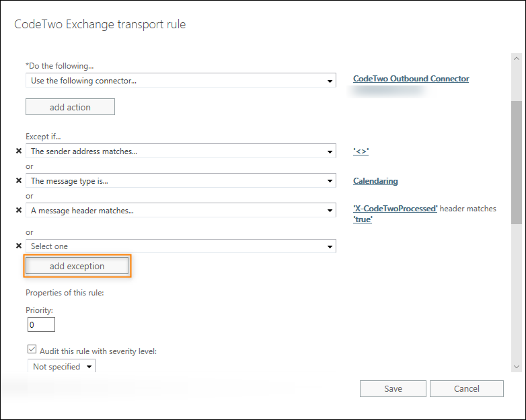This screenshot has width=526, height=420.
Task: Click the vertical scrollbar thumb
Action: (517, 162)
